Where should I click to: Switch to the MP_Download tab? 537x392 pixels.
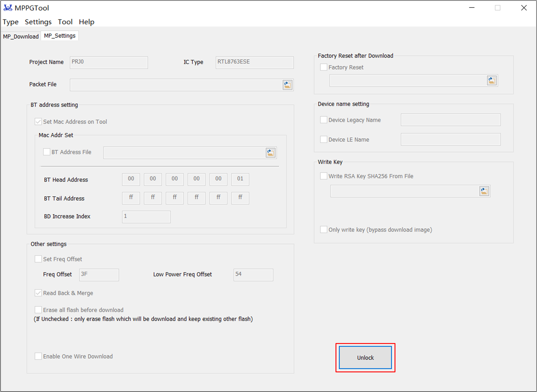click(21, 36)
